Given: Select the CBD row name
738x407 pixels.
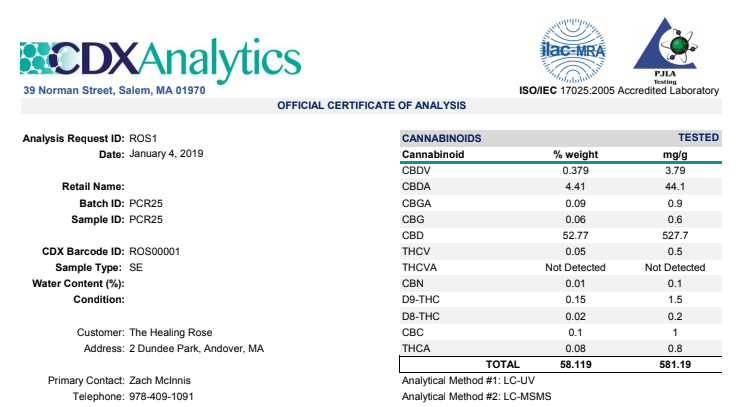Looking at the screenshot, I should tap(412, 235).
